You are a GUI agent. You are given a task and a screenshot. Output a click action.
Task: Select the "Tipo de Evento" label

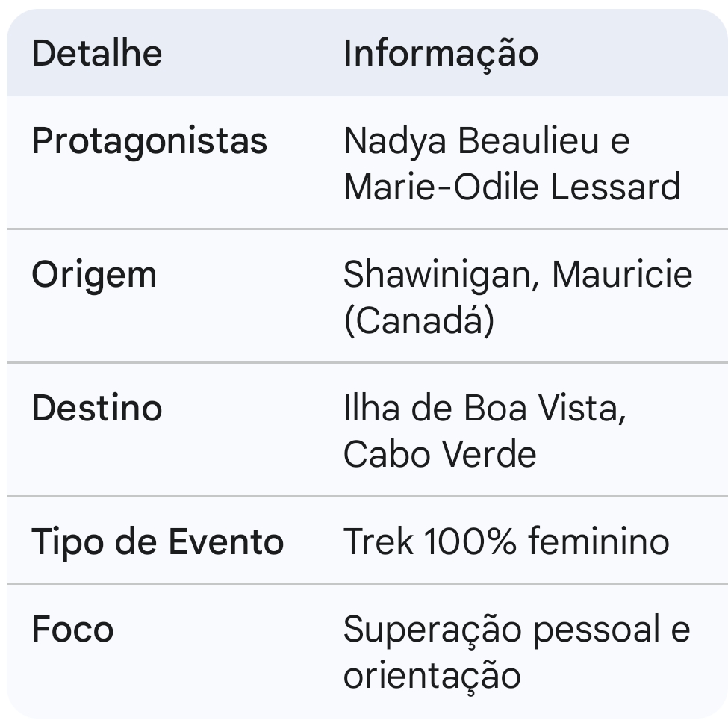pyautogui.click(x=158, y=541)
